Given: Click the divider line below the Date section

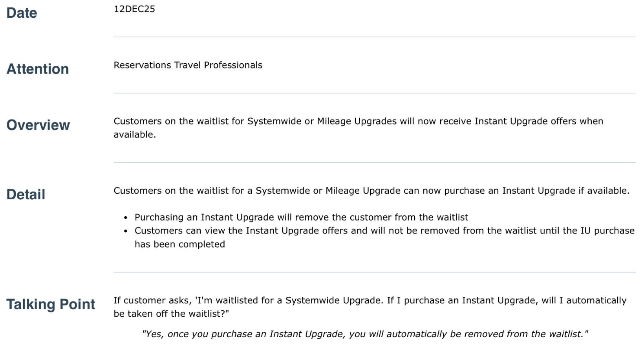Looking at the screenshot, I should [374, 37].
